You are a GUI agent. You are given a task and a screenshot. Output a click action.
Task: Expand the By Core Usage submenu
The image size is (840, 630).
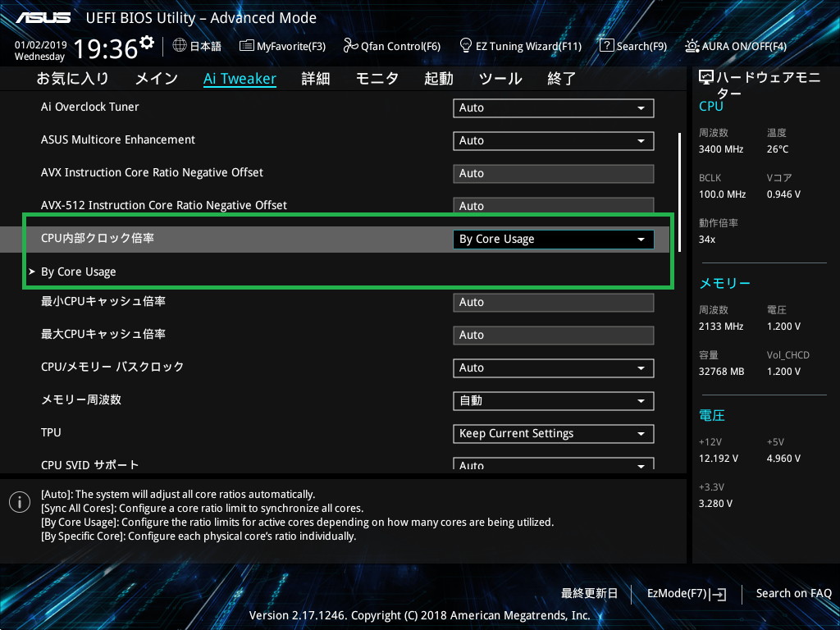point(78,272)
